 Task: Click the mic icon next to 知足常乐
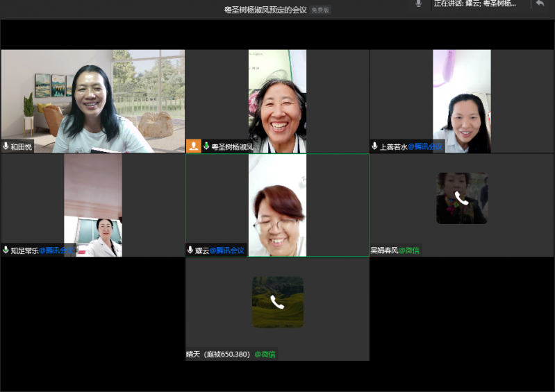point(6,250)
